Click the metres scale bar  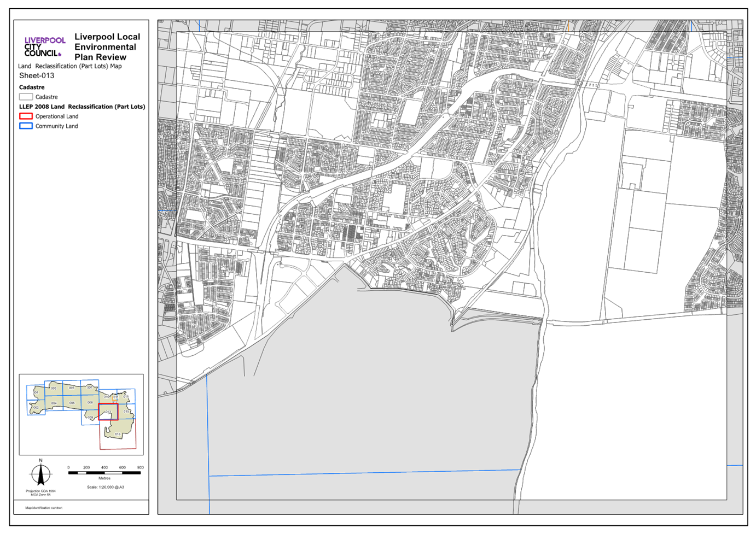point(104,473)
